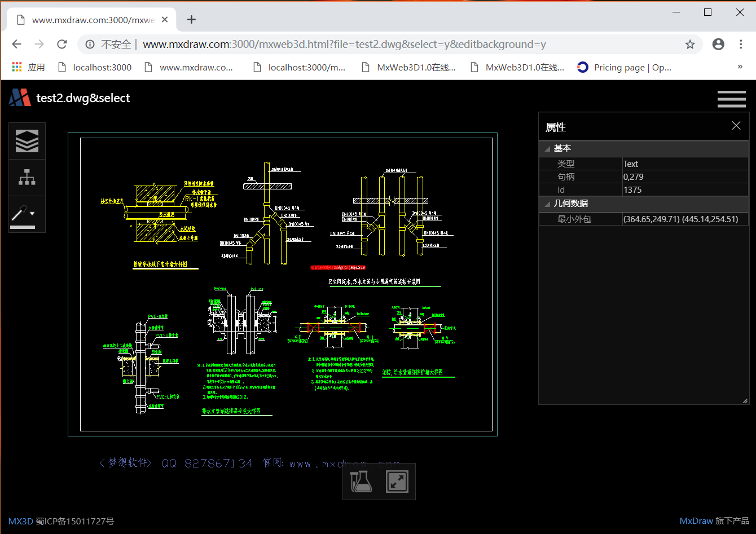Open the Pricing page bookmark
This screenshot has width=756, height=534.
(x=625, y=67)
